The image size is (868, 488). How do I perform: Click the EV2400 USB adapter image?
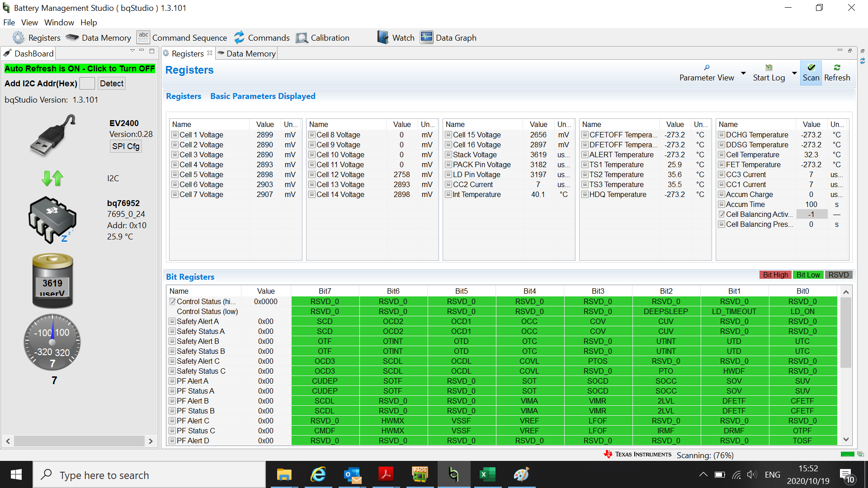click(53, 135)
